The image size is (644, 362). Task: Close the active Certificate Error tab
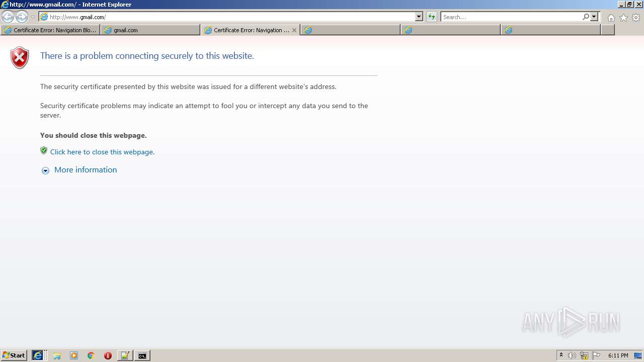294,30
